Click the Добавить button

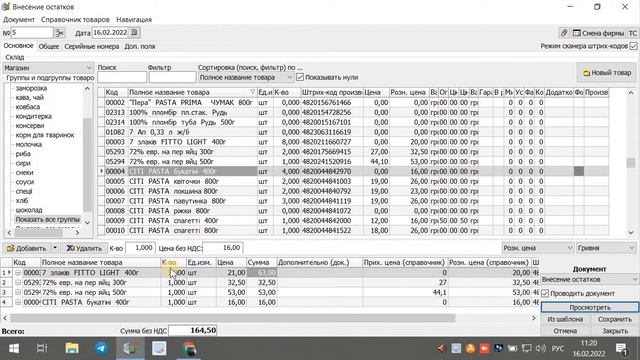pos(27,248)
